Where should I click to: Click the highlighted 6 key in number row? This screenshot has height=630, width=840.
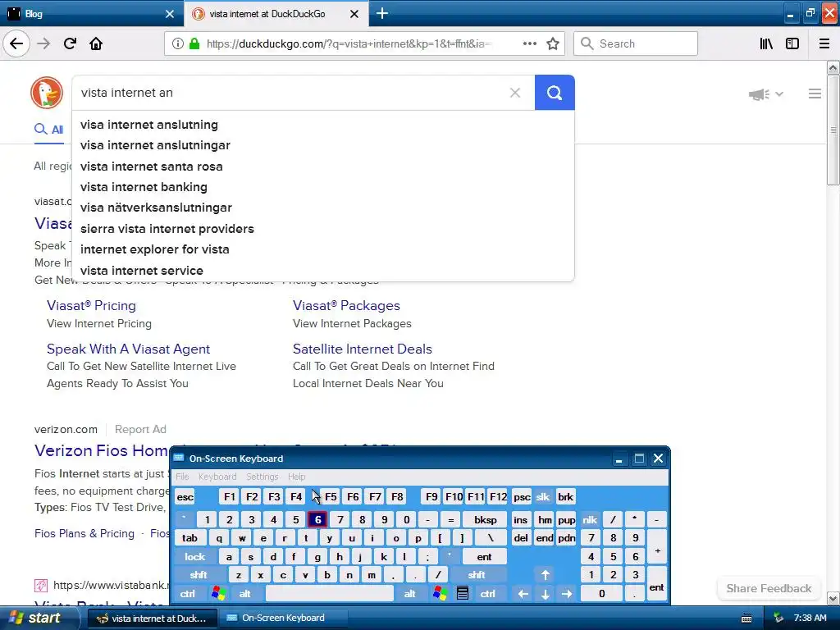(317, 519)
